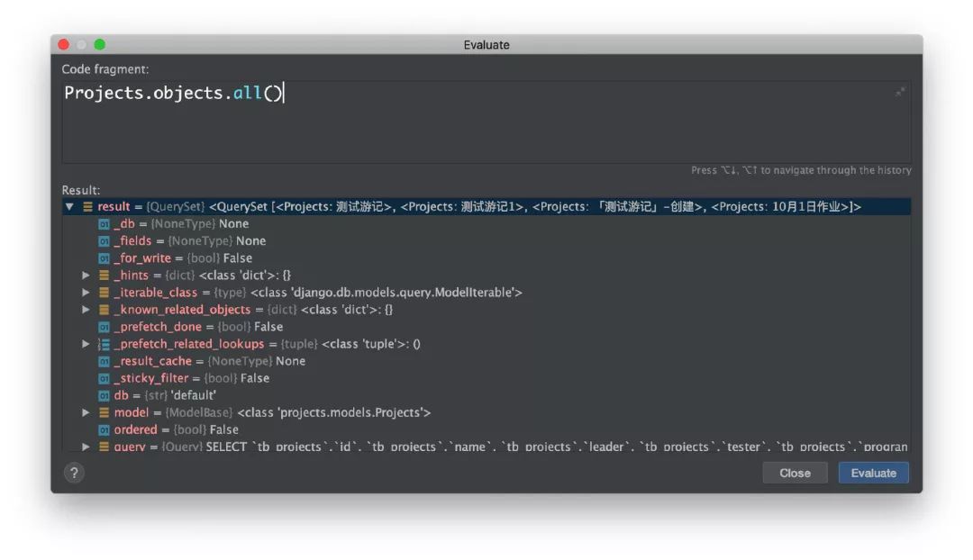Screen dimensions: 973x560
Task: Click the _prefetch_done variable icon
Action: (104, 327)
